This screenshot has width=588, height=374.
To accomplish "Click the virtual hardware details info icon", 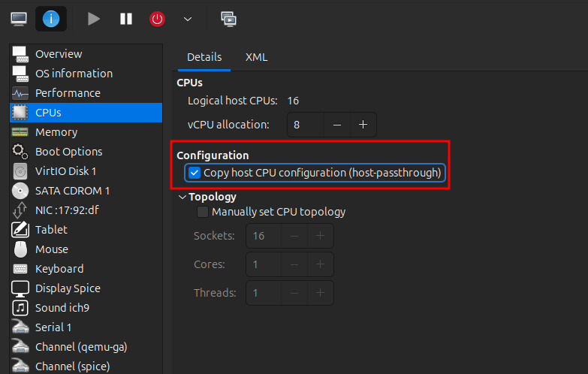I will (x=51, y=19).
